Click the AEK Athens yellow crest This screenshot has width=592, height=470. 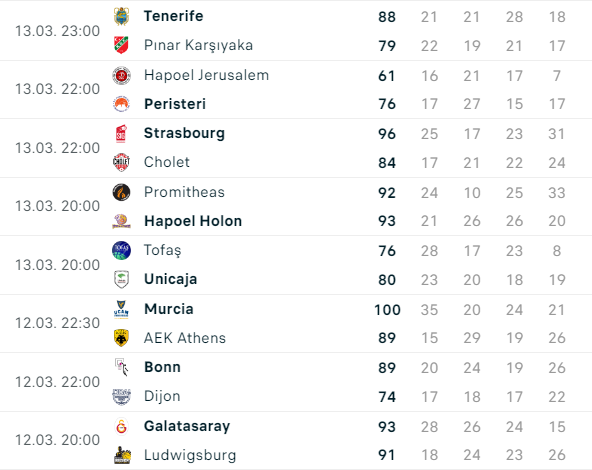pyautogui.click(x=121, y=338)
